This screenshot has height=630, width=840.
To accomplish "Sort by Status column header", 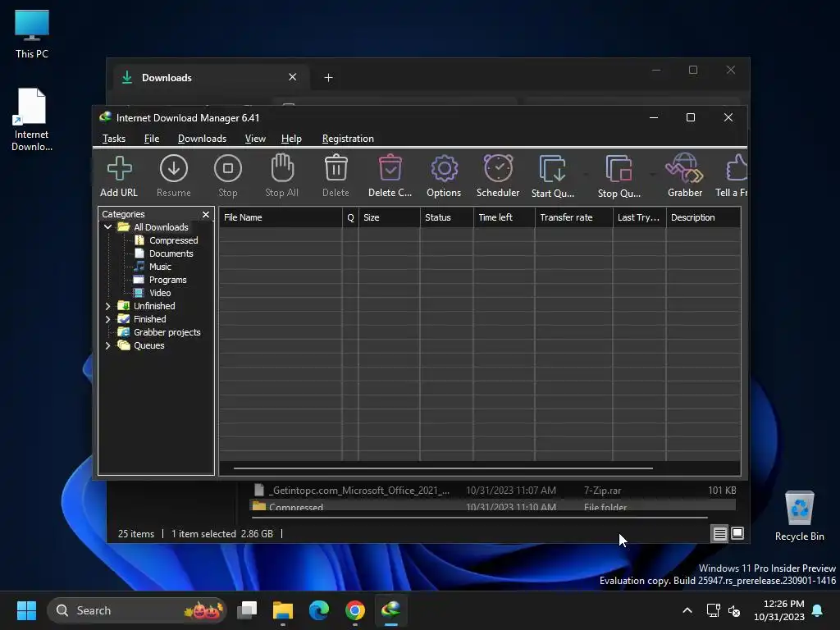I will pos(447,217).
